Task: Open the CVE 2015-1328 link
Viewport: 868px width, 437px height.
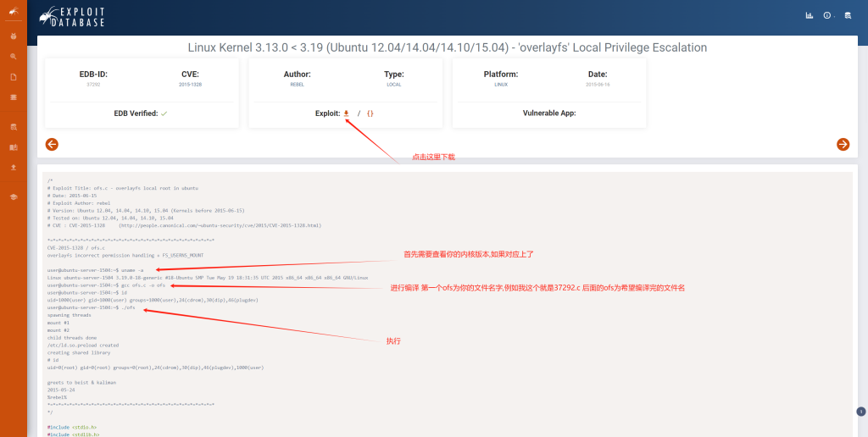Action: (x=190, y=85)
